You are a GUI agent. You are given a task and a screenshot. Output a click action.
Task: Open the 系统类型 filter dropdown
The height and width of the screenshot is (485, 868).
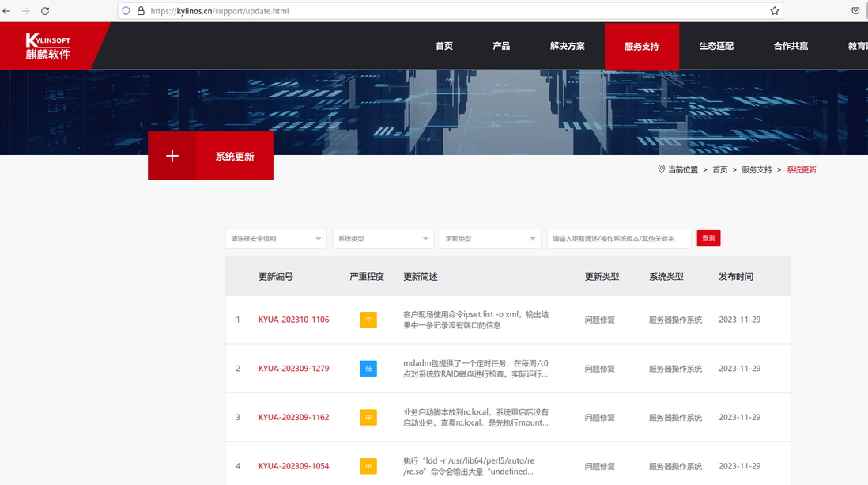coord(383,238)
